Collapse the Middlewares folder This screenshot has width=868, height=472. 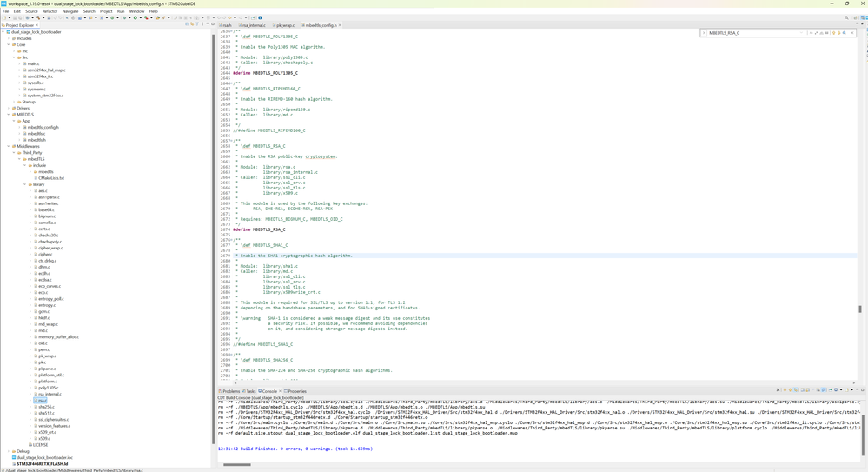click(9, 146)
